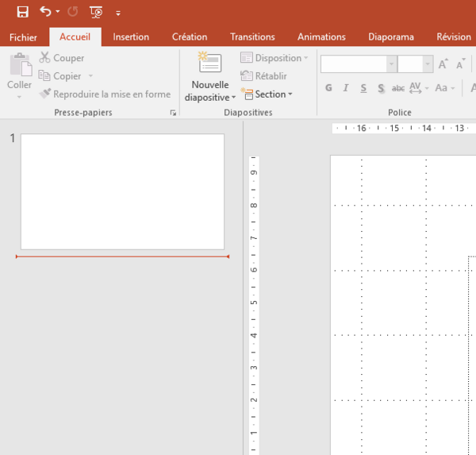
Task: Click the Coller clipboard icon
Action: pos(21,64)
